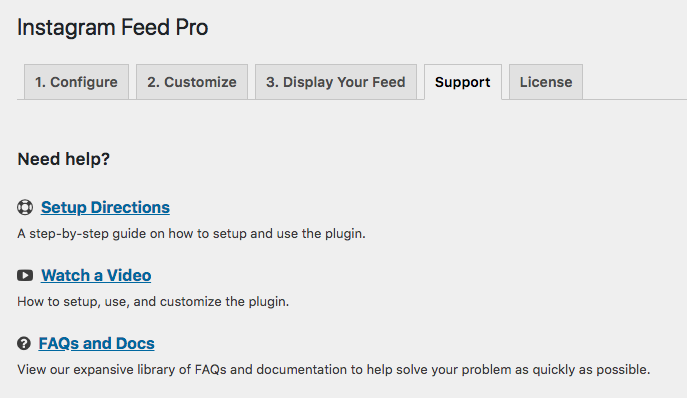
Task: Switch to the 2. Customize tab
Action: 192,82
